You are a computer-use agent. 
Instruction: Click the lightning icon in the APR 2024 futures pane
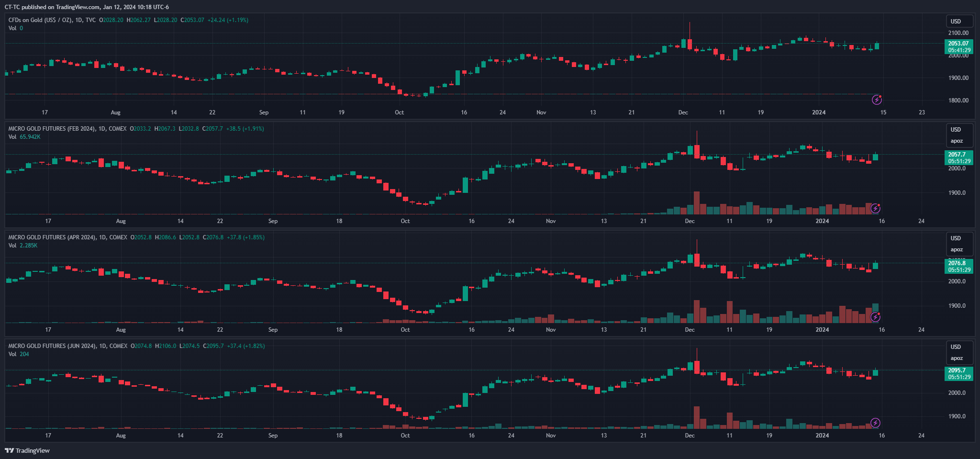875,317
